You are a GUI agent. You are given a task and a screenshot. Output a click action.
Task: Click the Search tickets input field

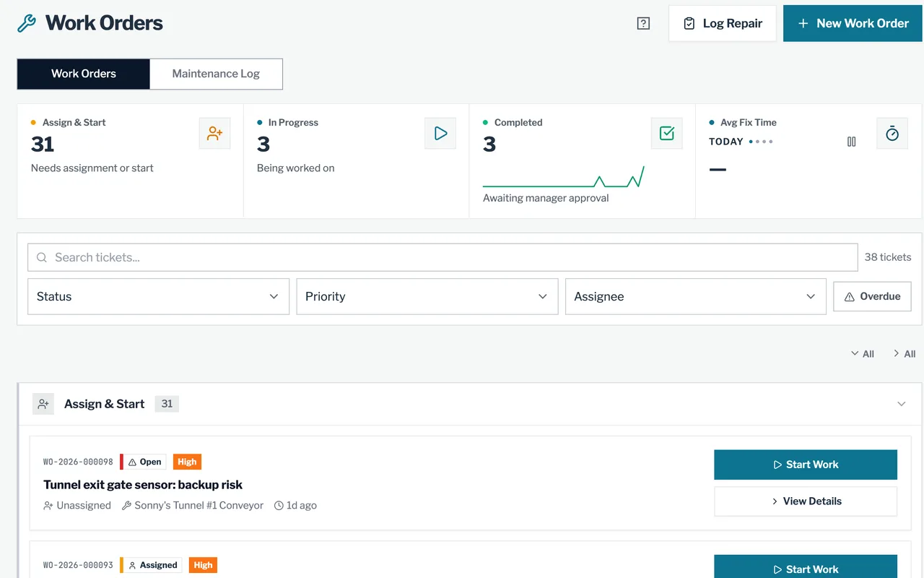[443, 257]
